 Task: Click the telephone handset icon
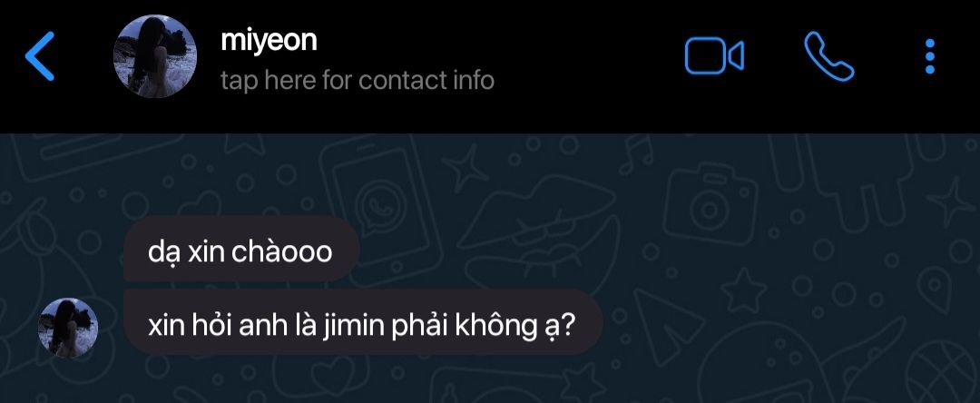(x=828, y=56)
